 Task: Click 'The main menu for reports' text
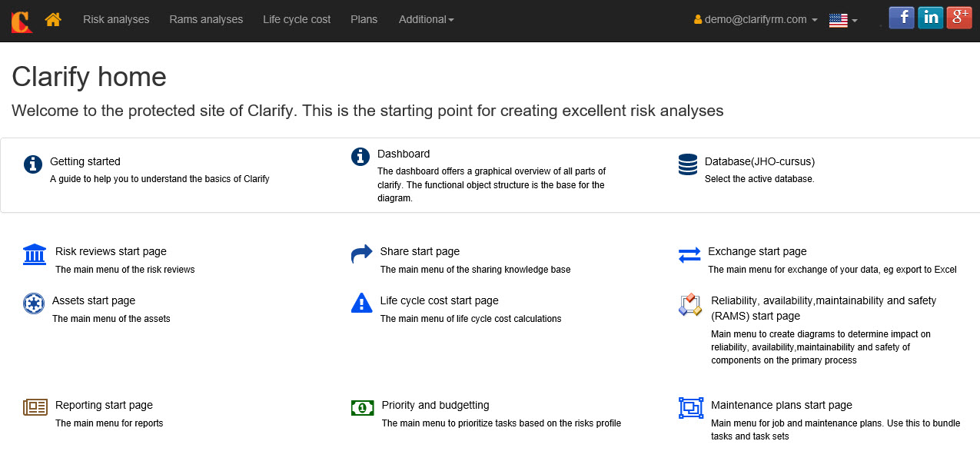coord(109,423)
